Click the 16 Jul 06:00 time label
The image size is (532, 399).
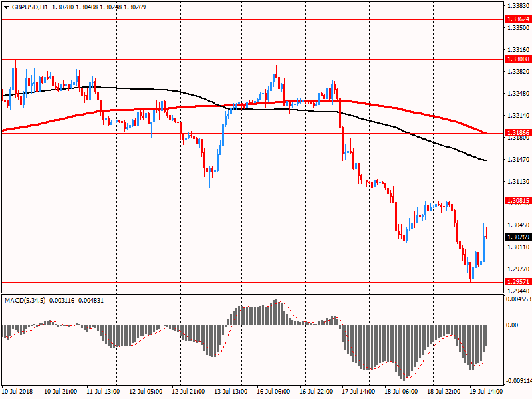click(x=273, y=391)
